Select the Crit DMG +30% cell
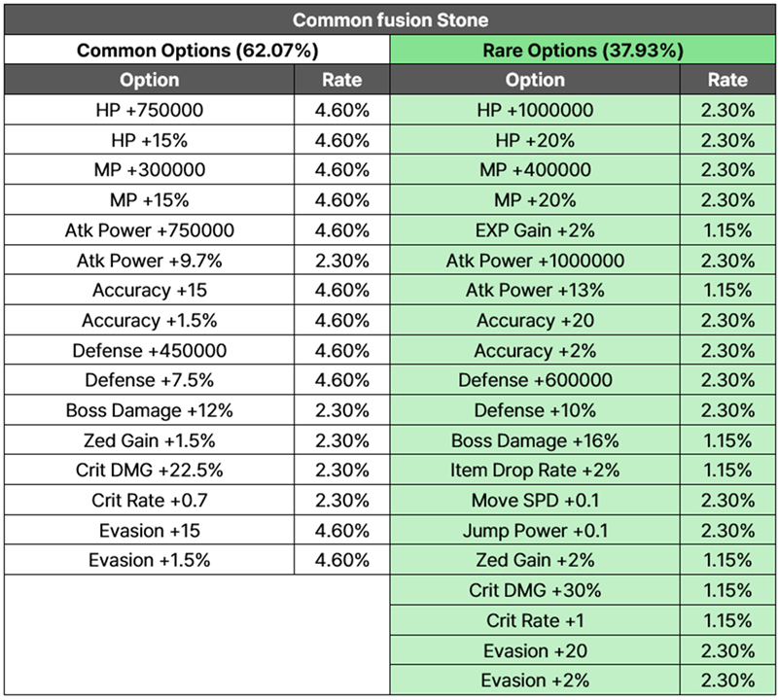The height and width of the screenshot is (700, 779). pos(535,590)
